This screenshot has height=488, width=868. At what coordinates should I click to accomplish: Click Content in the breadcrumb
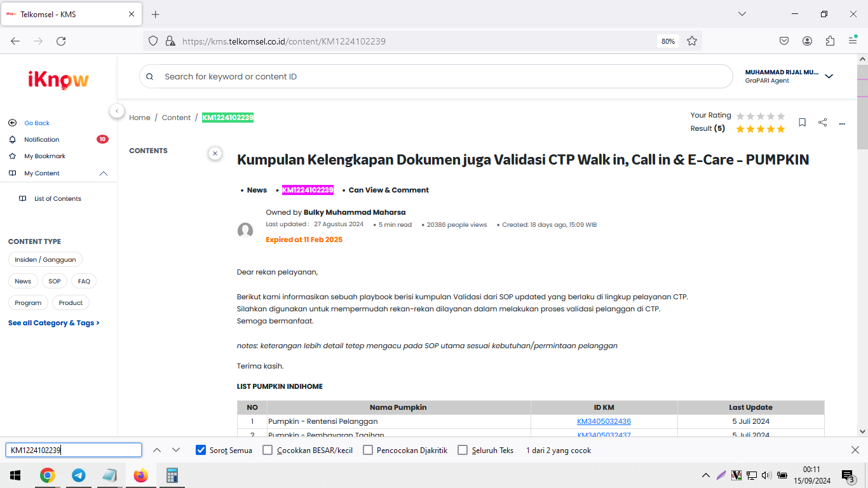(x=176, y=118)
